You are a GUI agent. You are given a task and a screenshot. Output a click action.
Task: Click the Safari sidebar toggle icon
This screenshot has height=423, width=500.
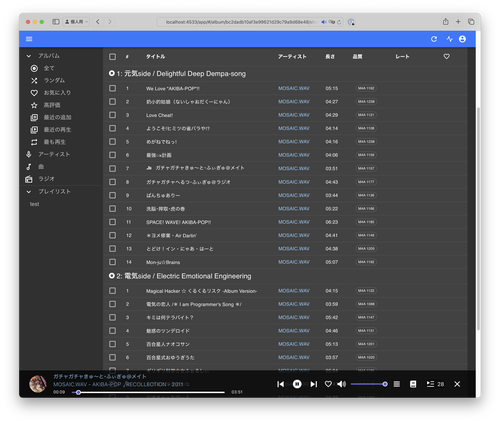coord(56,22)
